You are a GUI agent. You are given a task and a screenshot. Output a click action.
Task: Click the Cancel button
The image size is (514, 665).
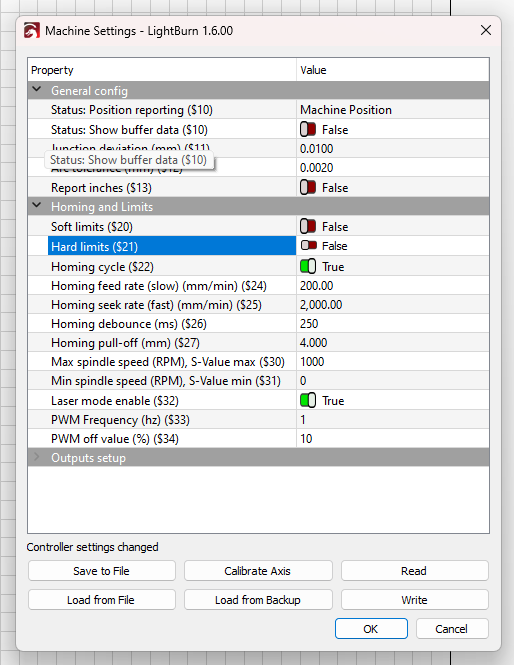pos(452,629)
